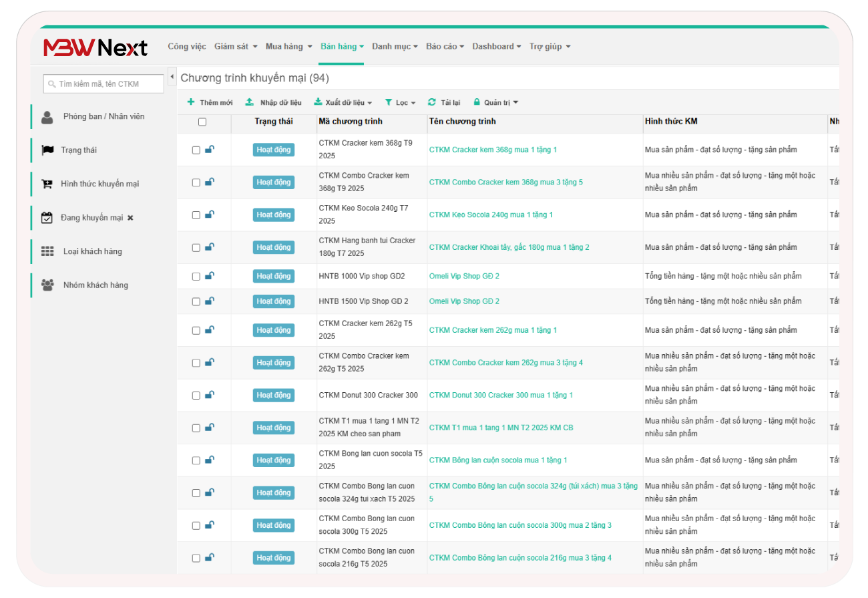Select checkbox for HNTB 1000 Vip shop GD2
Image resolution: width=868 pixels, height=598 pixels.
tap(196, 277)
